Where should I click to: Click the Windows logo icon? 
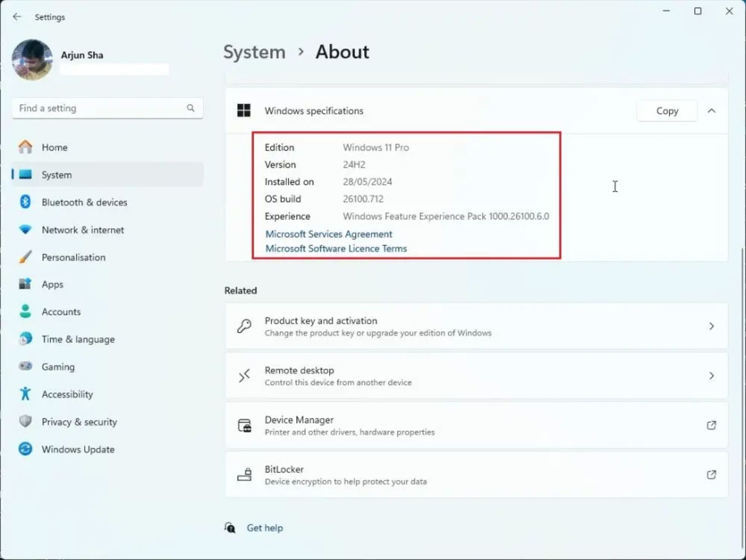[x=244, y=111]
